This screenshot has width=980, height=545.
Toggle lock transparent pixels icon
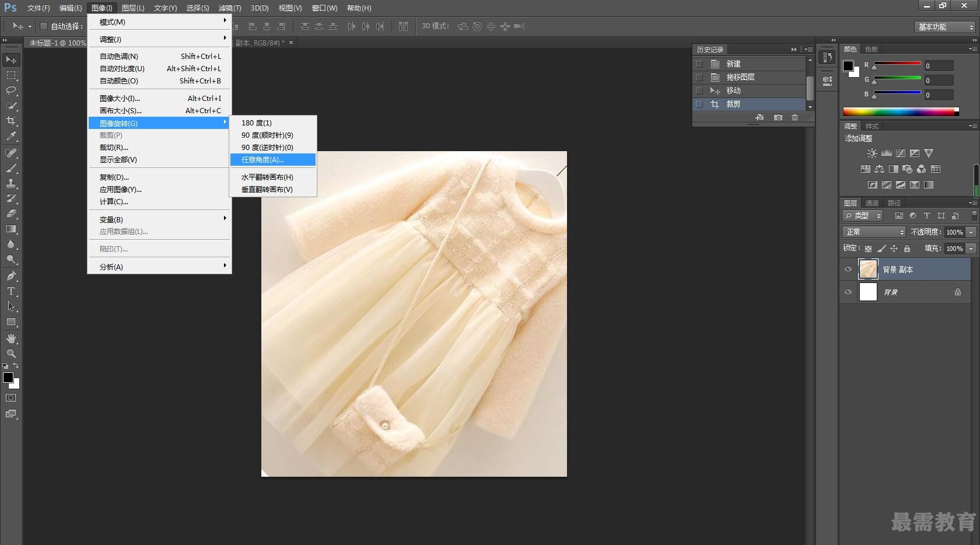(869, 249)
